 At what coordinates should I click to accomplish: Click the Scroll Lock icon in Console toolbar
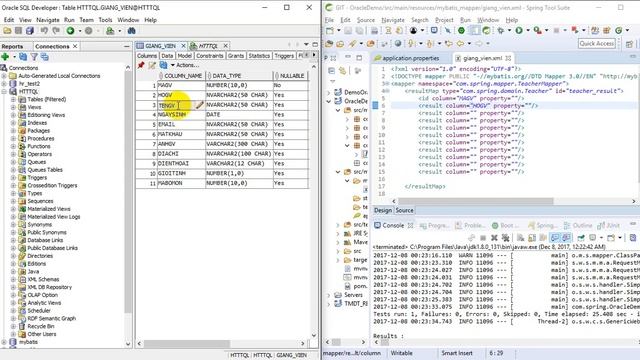pos(532,237)
